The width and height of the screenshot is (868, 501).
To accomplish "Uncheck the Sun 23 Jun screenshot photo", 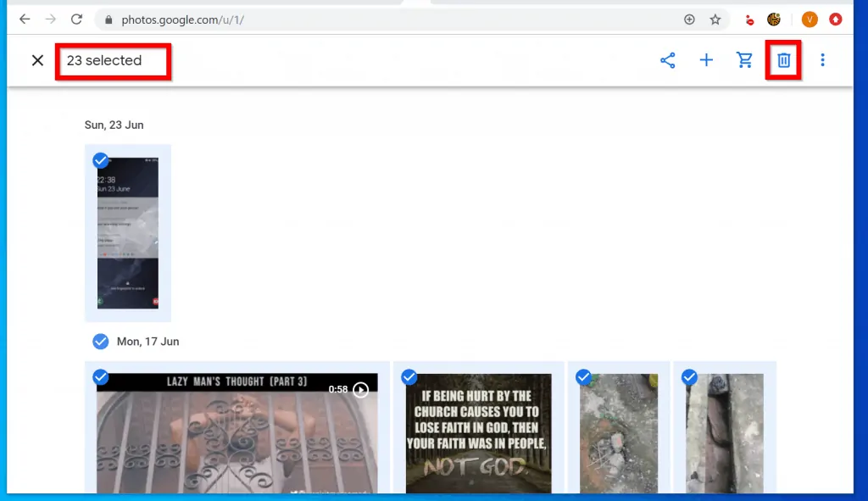I will 100,160.
